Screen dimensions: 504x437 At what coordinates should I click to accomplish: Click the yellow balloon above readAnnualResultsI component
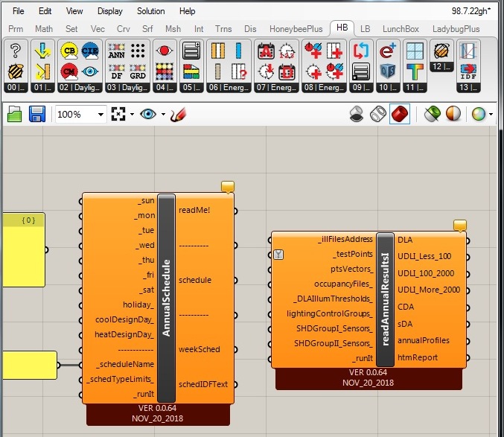click(460, 226)
